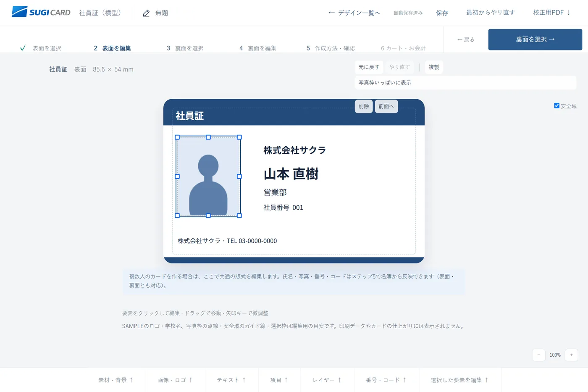This screenshot has width=588, height=392.
Task: Duplicate element with 複製 button
Action: 434,67
